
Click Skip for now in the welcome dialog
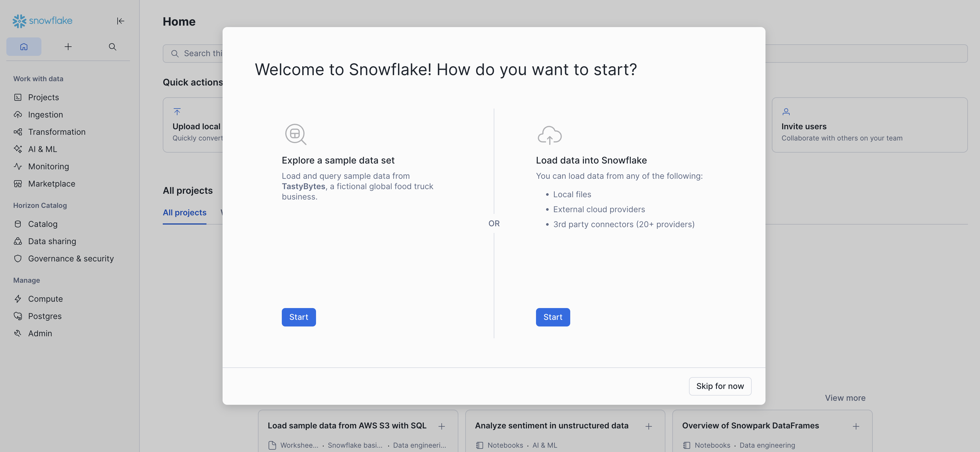(720, 386)
